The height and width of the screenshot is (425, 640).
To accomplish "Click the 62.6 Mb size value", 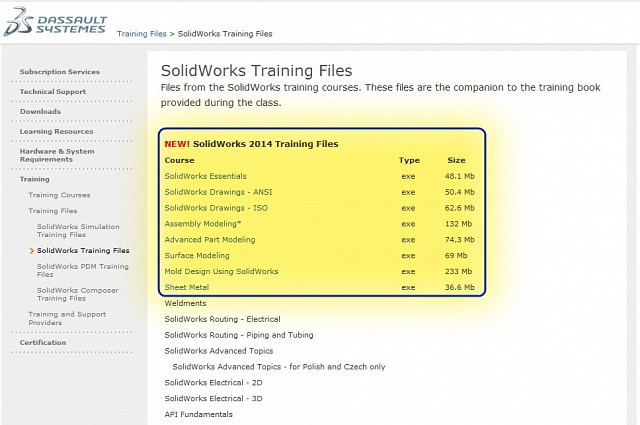I will (460, 209).
